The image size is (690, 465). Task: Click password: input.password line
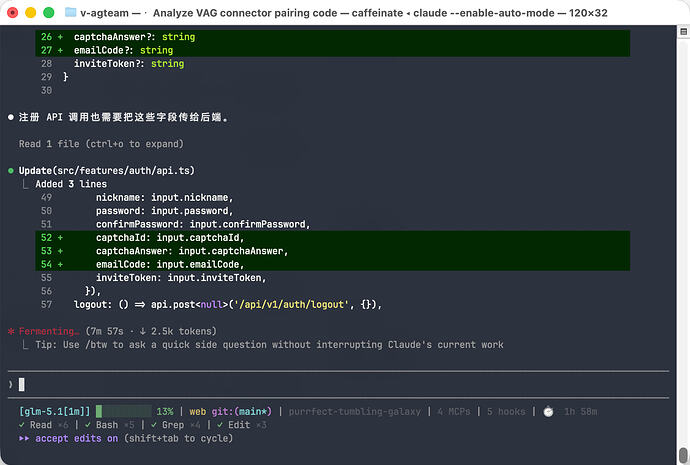[165, 211]
